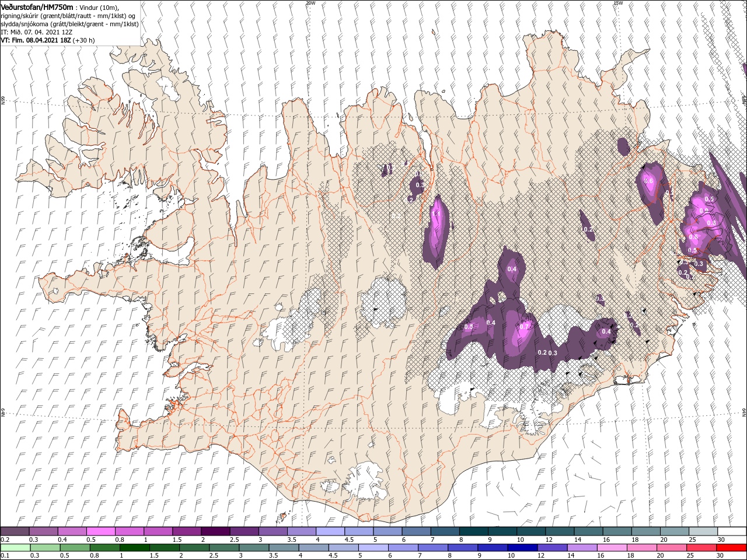This screenshot has width=747, height=560.
Task: Click the '(+30 h)' forecast offset text
Action: [x=84, y=40]
